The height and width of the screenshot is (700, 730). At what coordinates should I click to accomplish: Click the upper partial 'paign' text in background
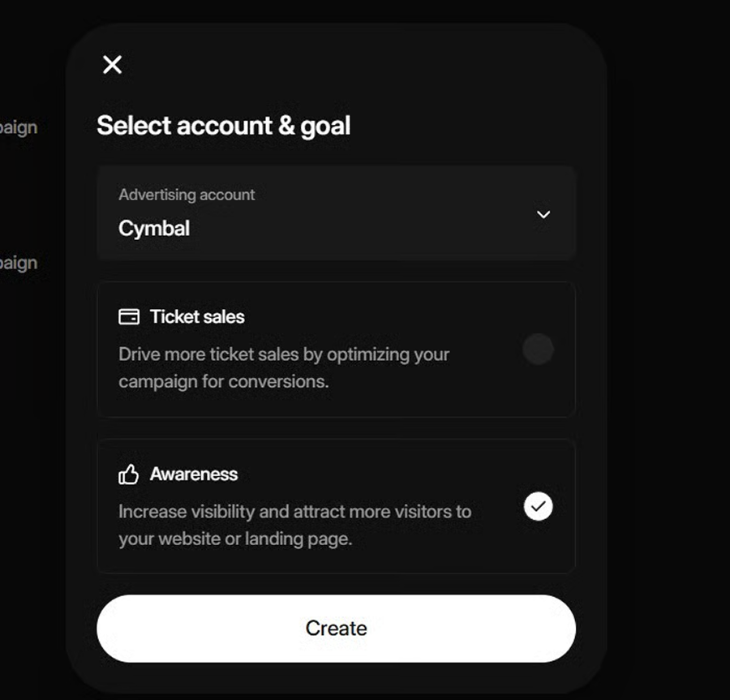19,127
